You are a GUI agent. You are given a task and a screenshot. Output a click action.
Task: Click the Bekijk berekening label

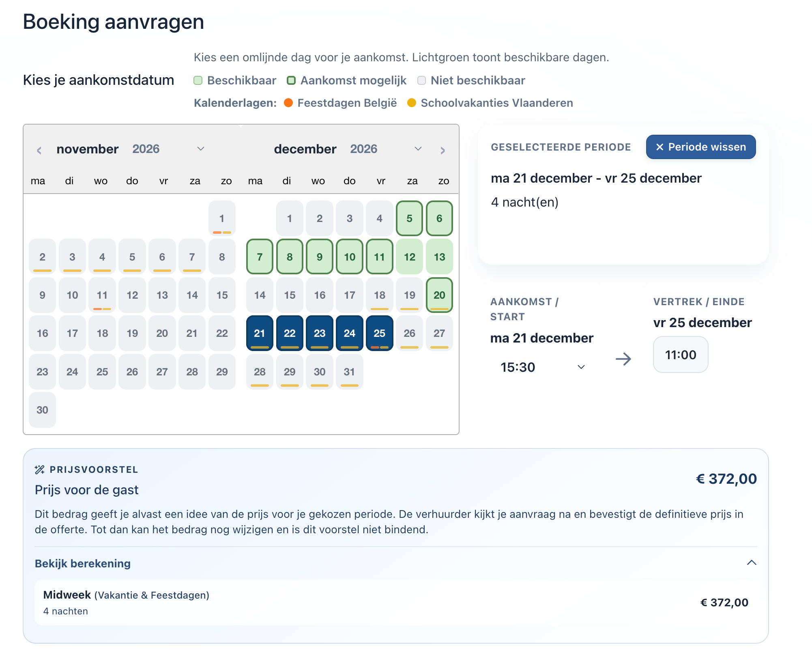83,563
